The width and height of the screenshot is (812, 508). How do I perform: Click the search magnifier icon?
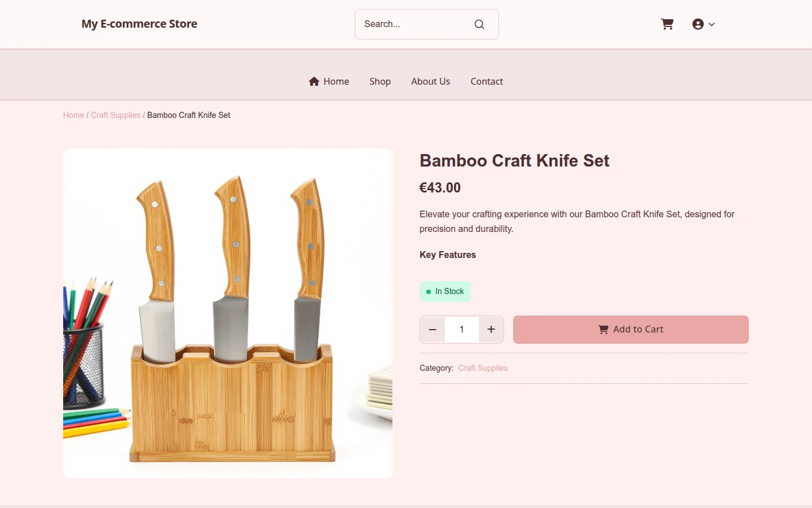[479, 24]
